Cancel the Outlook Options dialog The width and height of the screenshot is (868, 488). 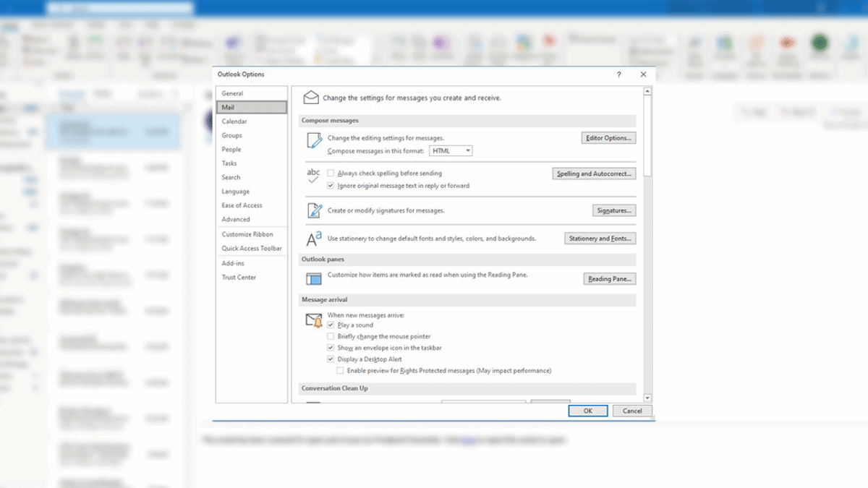632,411
